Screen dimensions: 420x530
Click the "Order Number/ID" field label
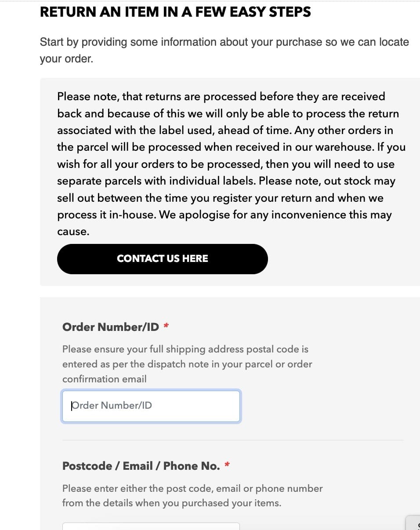[110, 327]
